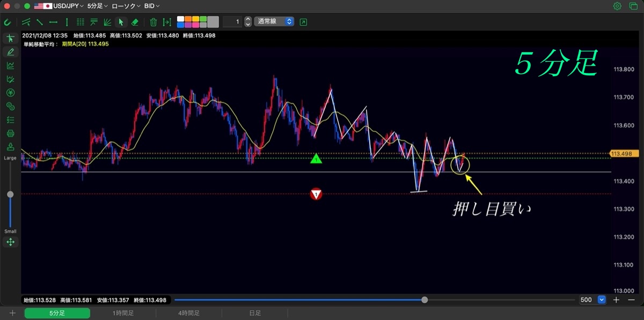Image resolution: width=644 pixels, height=320 pixels.
Task: Click the 期間A[20] moving average label
Action: [85, 44]
